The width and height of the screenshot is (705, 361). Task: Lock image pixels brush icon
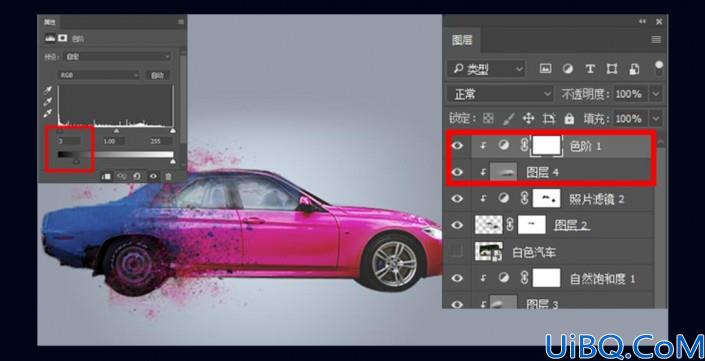coord(508,119)
